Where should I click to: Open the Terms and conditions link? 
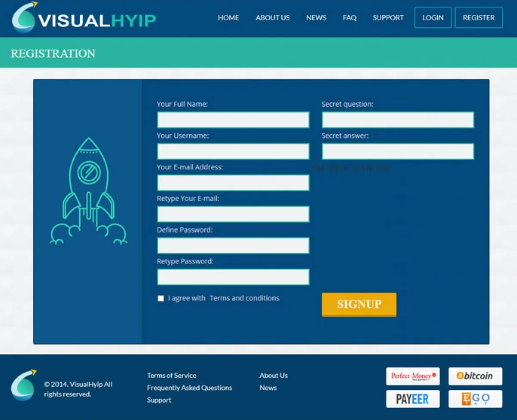pos(244,298)
